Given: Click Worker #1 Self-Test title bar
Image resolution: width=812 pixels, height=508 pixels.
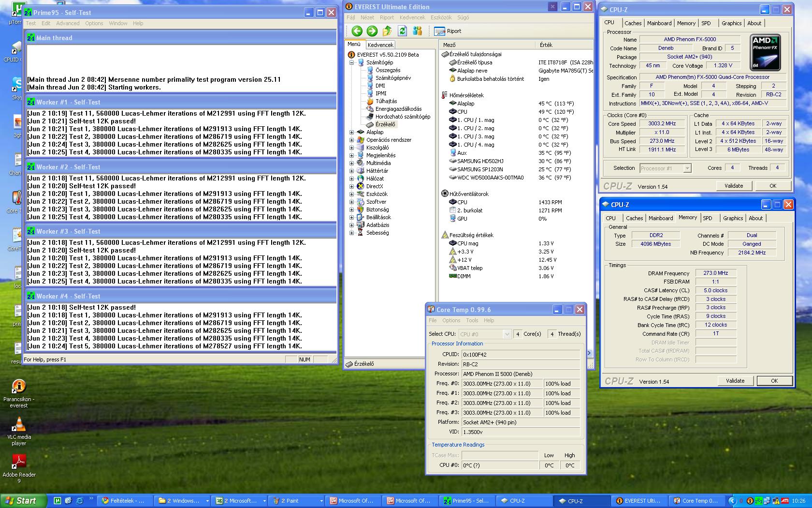Looking at the screenshot, I should [181, 102].
